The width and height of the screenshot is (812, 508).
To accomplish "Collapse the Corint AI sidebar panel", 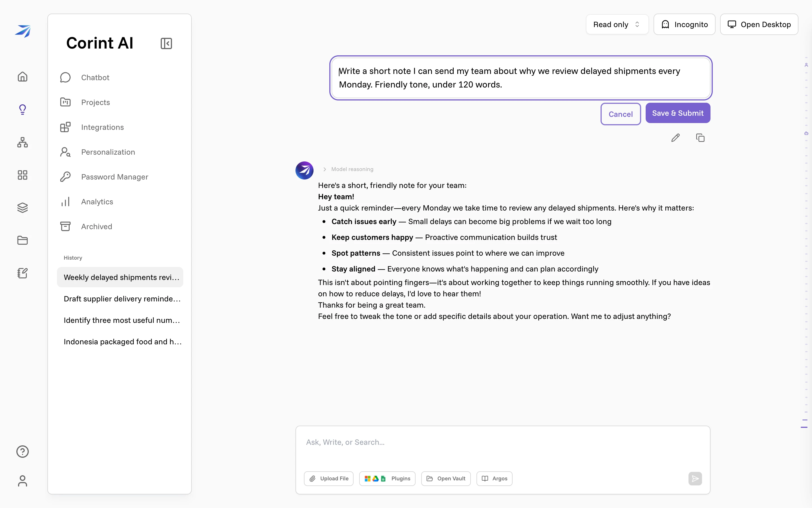I will click(x=166, y=43).
